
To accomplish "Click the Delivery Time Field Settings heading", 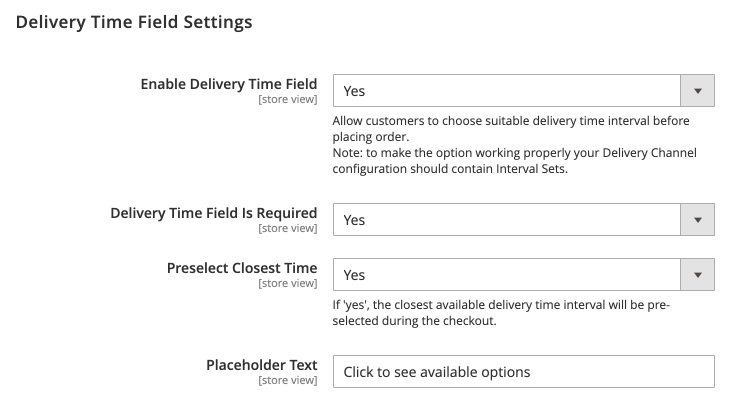I will [x=135, y=21].
